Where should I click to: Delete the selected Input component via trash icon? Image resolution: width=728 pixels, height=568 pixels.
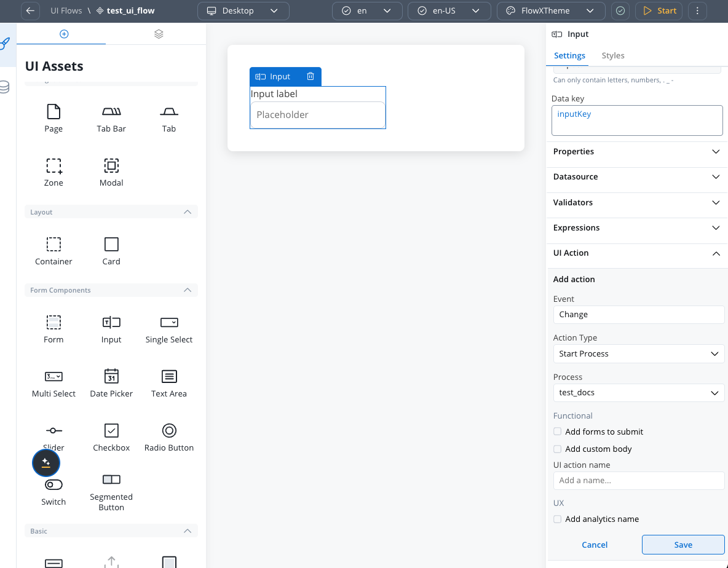311,76
